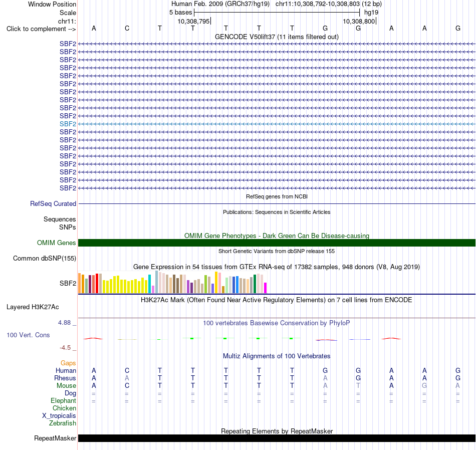Screen dimensions: 476x450
Task: Click 'OMIM Gene Phenotypes' green title text
Action: (277, 236)
